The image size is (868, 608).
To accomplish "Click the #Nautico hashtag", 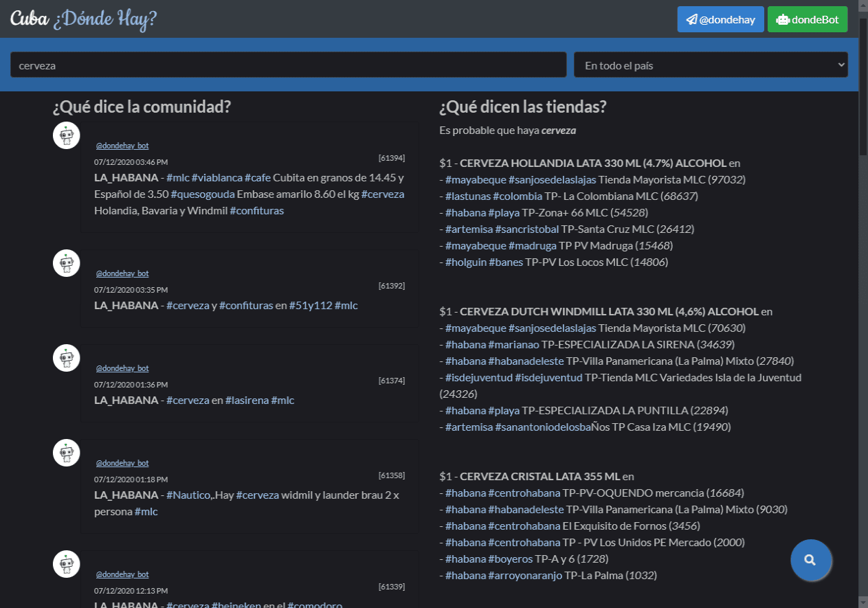I will (188, 495).
